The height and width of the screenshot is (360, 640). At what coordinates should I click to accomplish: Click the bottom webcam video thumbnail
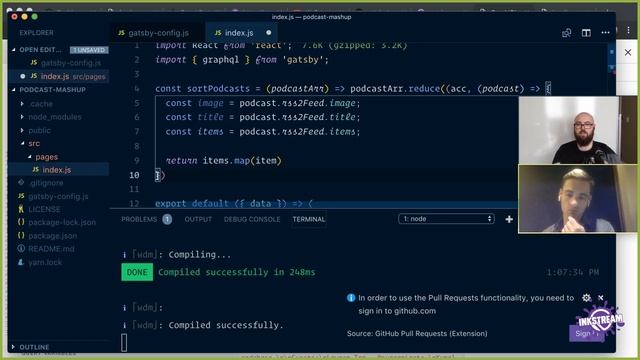point(578,199)
